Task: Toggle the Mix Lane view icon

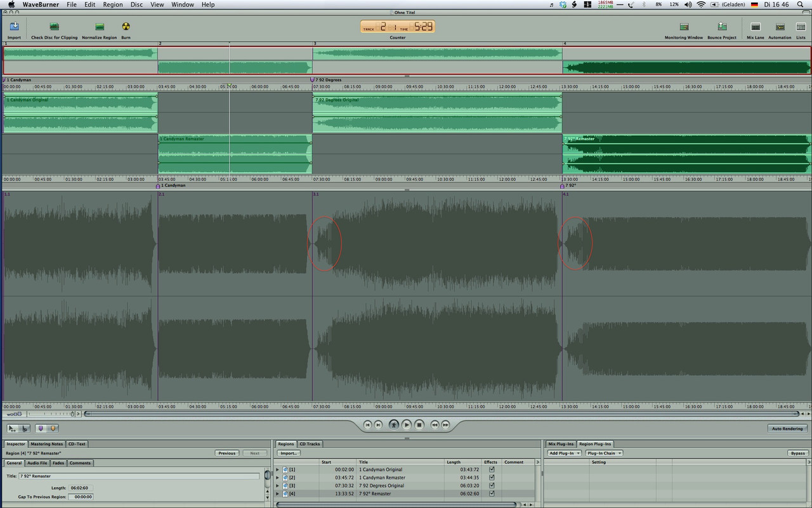Action: [755, 27]
